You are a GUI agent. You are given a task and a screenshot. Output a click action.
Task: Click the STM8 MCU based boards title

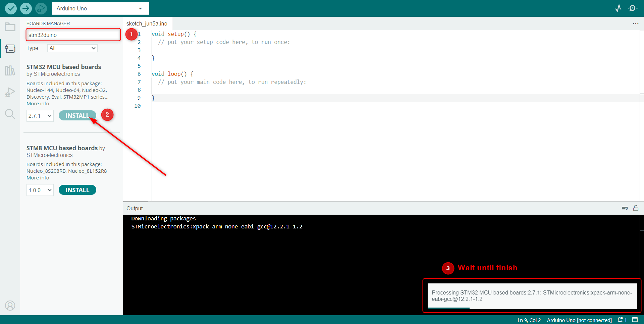pos(62,148)
